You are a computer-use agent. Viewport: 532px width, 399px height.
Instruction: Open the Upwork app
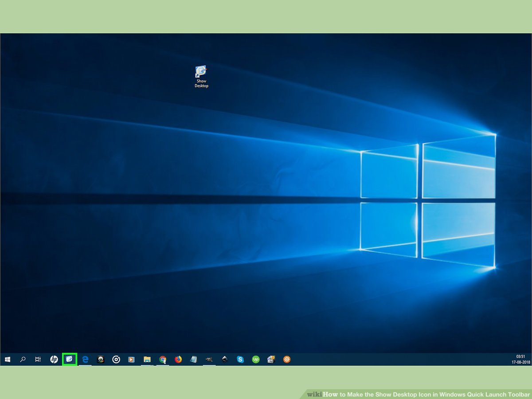pyautogui.click(x=255, y=359)
